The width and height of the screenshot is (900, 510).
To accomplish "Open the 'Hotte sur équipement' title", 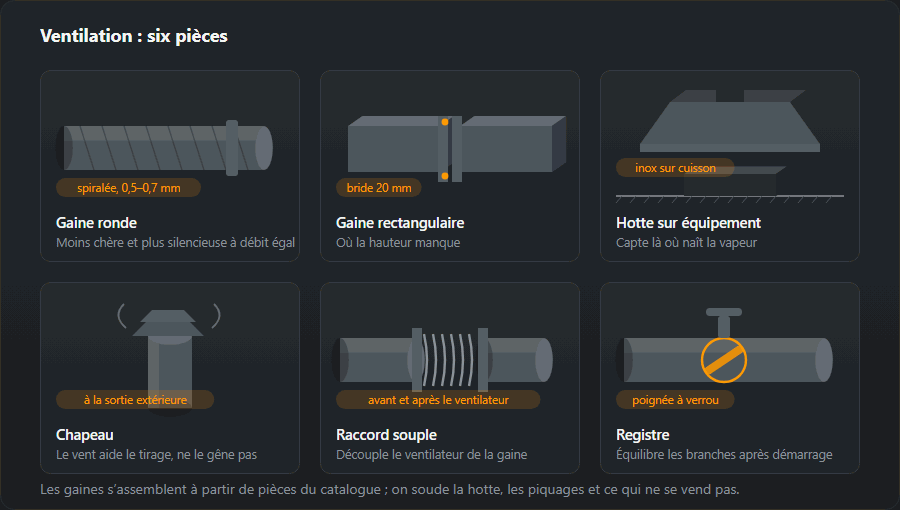I will 688,223.
